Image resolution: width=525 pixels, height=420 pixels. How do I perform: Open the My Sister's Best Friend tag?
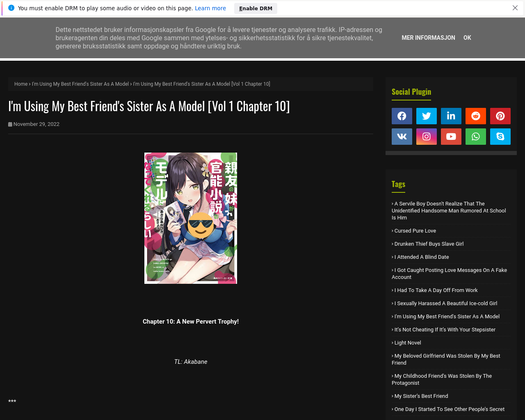[x=420, y=396]
